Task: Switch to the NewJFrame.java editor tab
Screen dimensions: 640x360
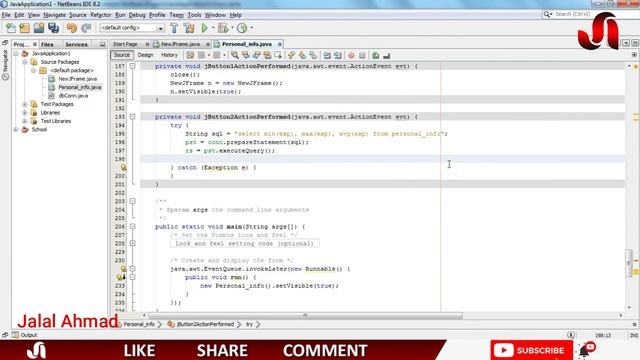Action: [180, 44]
